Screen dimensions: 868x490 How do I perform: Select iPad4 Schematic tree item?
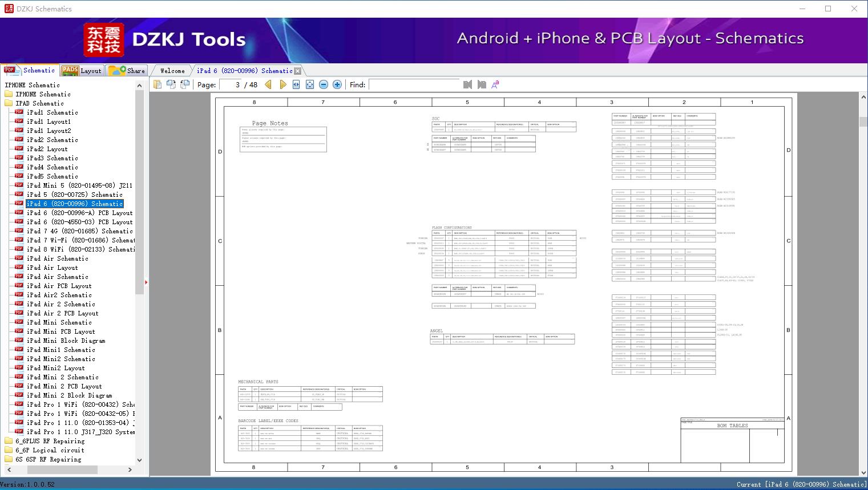52,167
